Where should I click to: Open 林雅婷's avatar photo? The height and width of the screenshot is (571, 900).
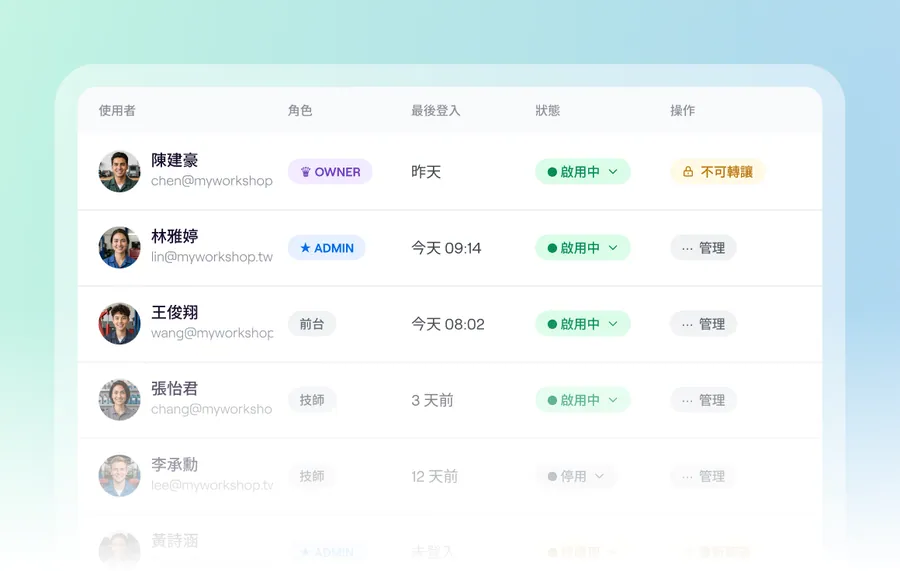119,247
